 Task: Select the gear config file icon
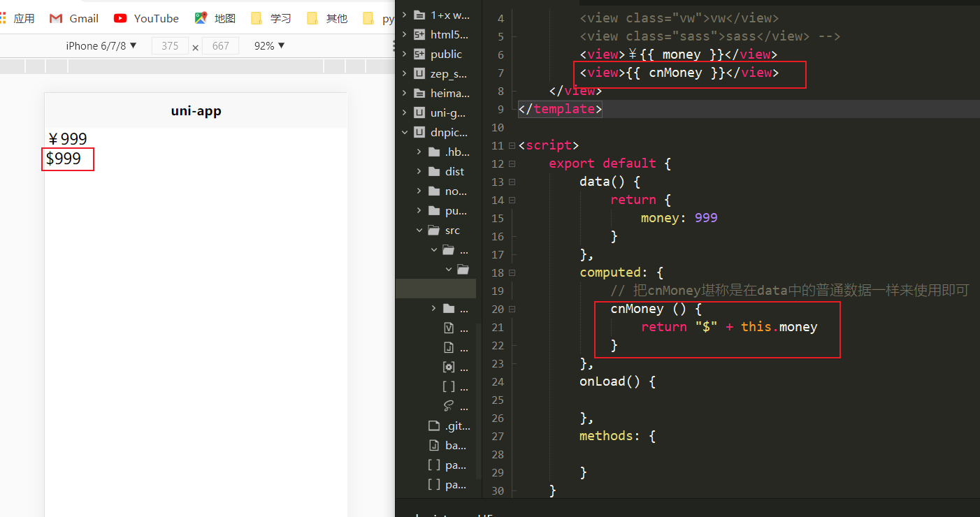click(x=449, y=367)
